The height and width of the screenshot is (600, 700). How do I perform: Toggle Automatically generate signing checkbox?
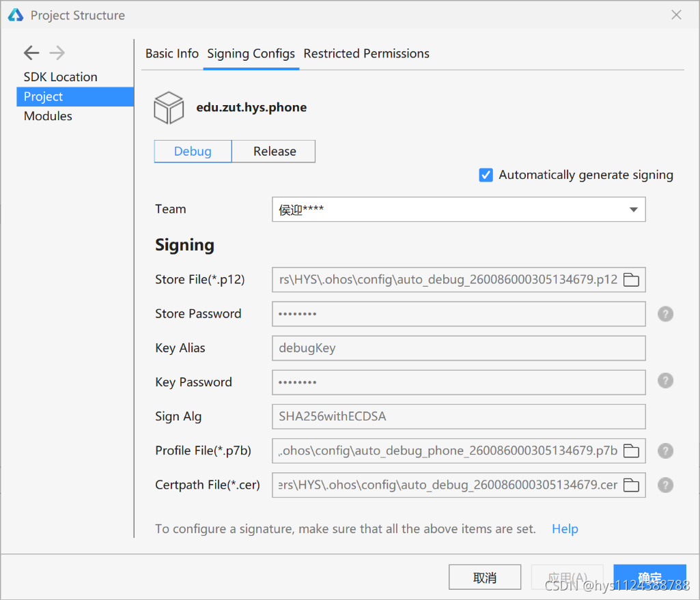(486, 175)
